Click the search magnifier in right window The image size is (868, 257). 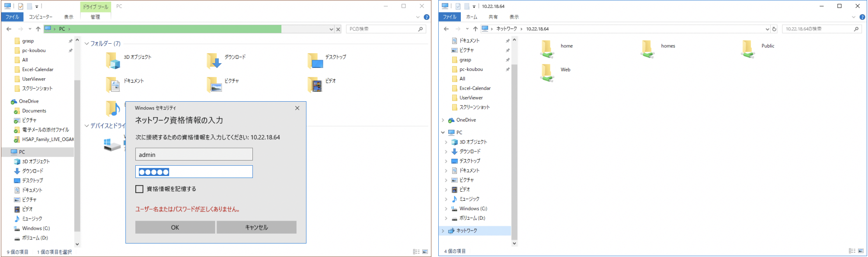(856, 29)
